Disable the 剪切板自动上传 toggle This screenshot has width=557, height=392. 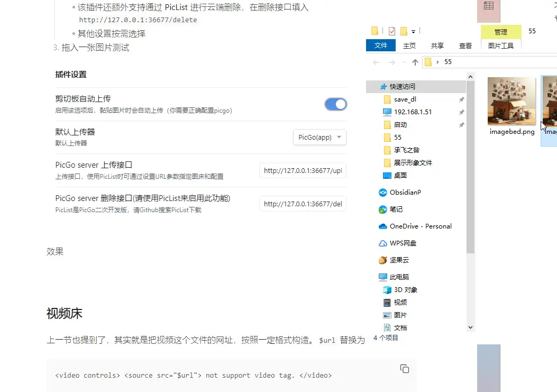click(x=335, y=104)
